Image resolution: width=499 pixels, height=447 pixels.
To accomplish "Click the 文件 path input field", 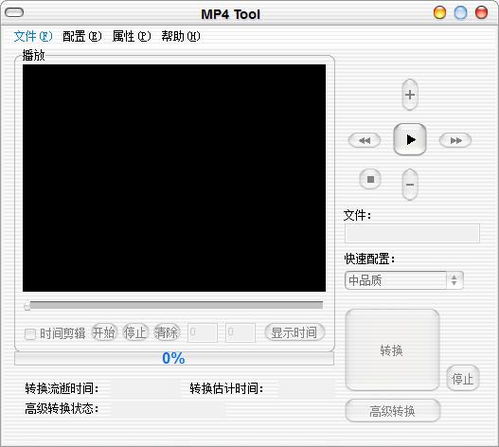I will (x=412, y=233).
